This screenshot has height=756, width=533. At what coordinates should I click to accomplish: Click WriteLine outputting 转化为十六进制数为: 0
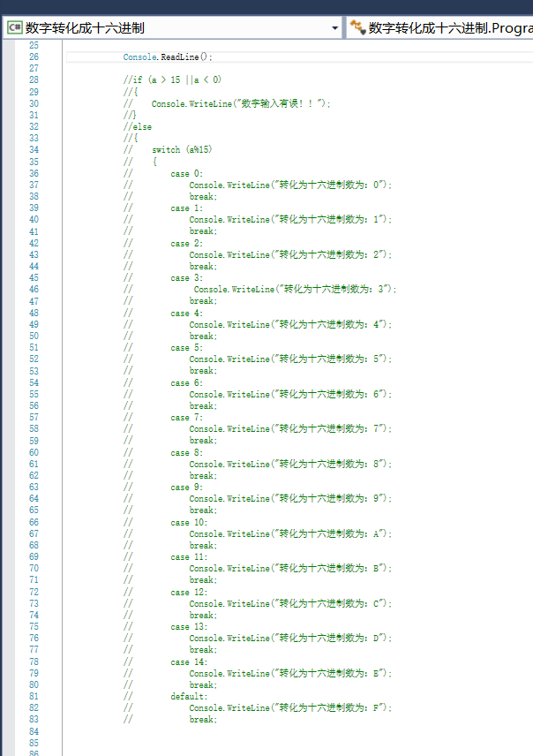[x=290, y=185]
